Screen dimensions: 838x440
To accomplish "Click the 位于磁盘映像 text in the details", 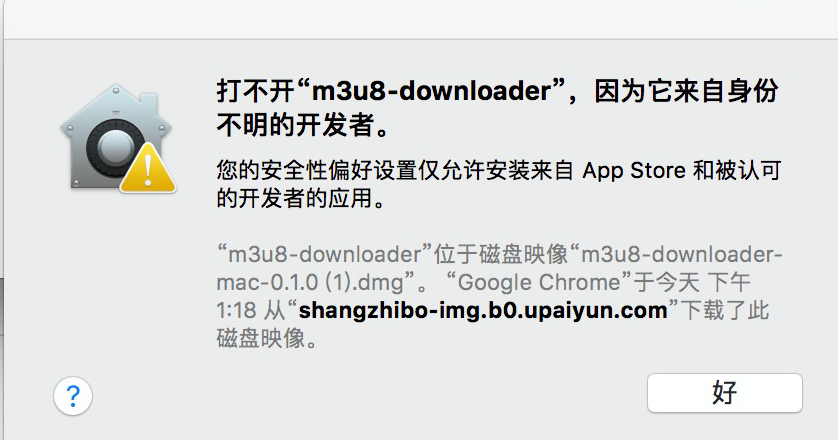I will pos(500,254).
